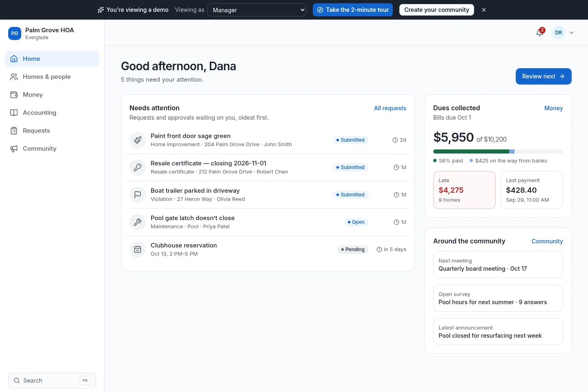Screen dimensions: 588x392
Task: Click the Late $4,275 card
Action: (464, 190)
